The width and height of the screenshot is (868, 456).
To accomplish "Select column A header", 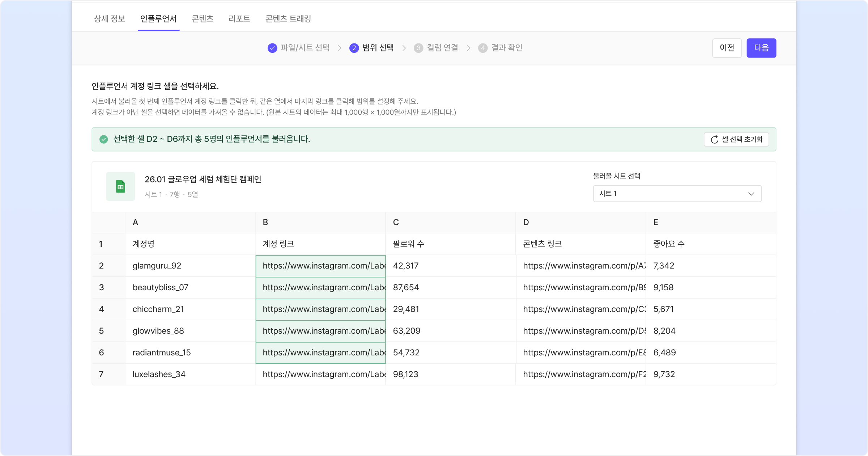I will coord(190,223).
